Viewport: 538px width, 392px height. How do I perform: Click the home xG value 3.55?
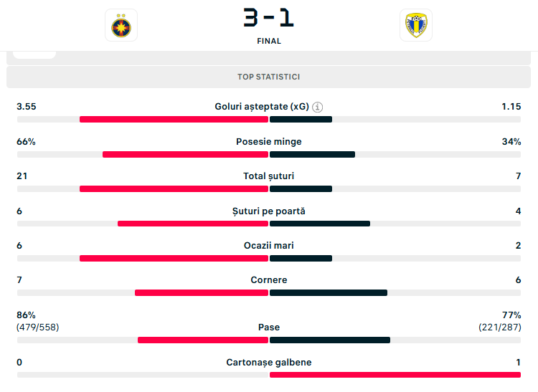[x=27, y=107]
